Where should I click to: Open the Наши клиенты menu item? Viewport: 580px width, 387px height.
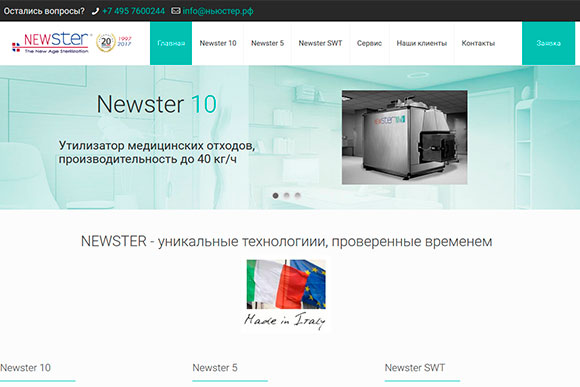tap(422, 43)
